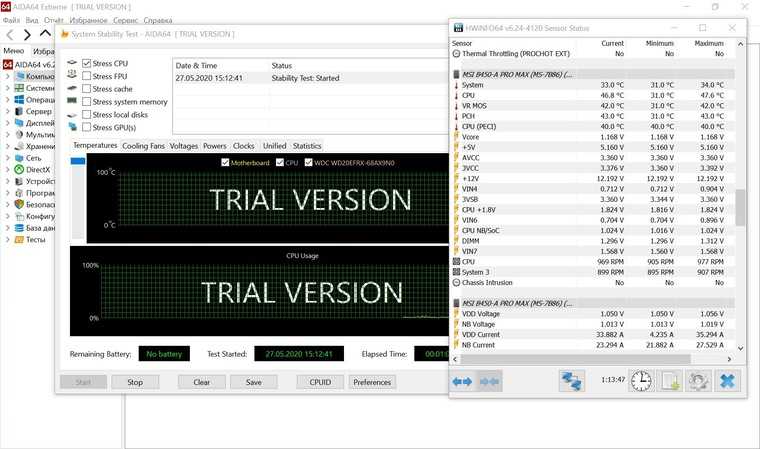
Task: Switch to the Cooling Fans tab
Action: 145,146
